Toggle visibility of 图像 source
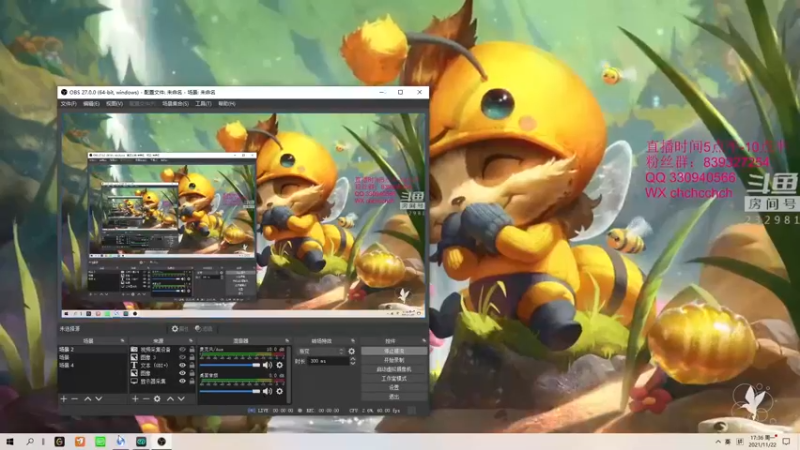This screenshot has height=450, width=800. pos(182,373)
